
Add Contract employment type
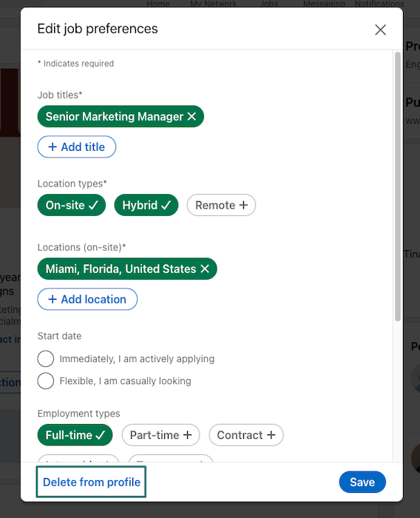pos(246,435)
